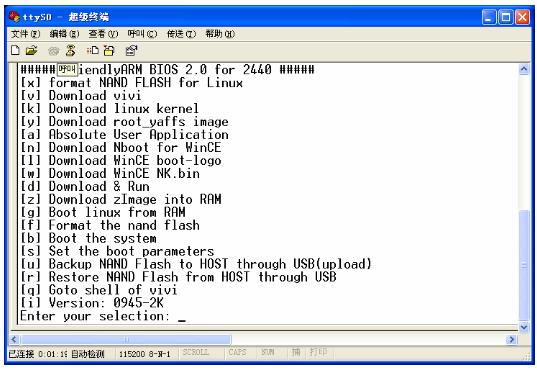Click the Disconnect toolbar icon
This screenshot has height=370, width=537.
71,50
